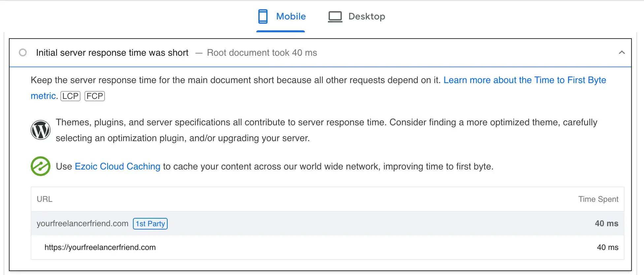Switch to the Desktop tab
644x275 pixels.
[356, 16]
